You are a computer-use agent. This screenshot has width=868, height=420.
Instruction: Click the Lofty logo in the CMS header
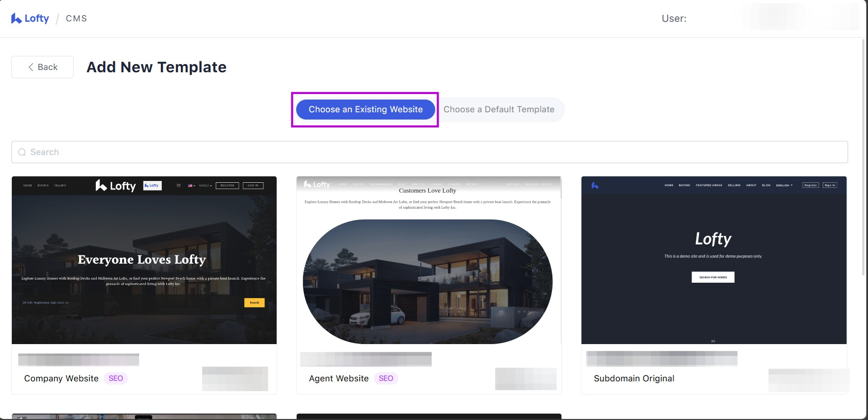pyautogui.click(x=30, y=18)
